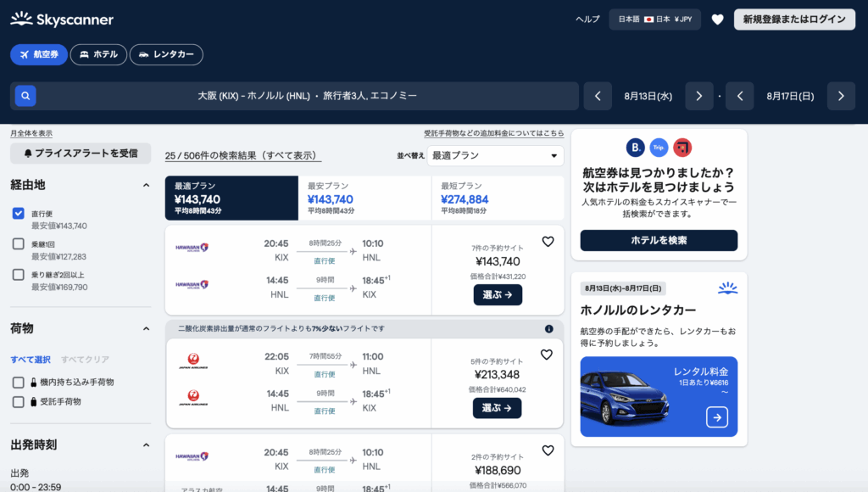
Task: Open saved favorites heart in header
Action: (x=717, y=20)
